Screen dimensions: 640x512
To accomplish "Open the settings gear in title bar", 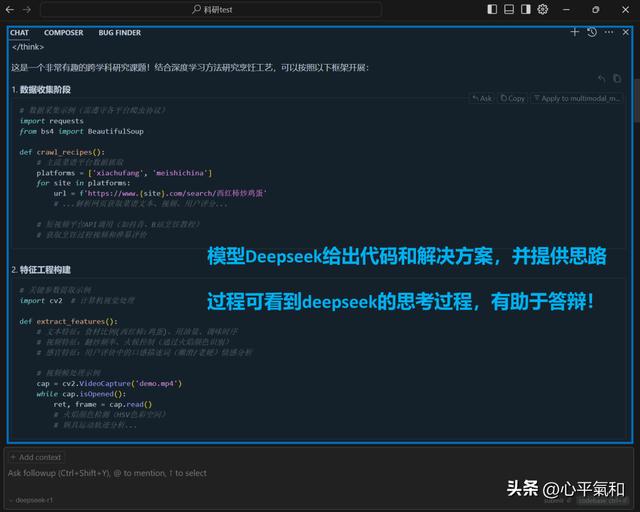I will coord(543,9).
